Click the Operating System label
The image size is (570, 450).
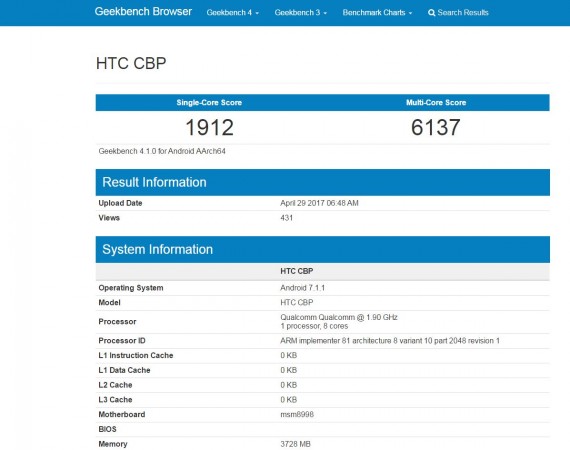click(131, 288)
